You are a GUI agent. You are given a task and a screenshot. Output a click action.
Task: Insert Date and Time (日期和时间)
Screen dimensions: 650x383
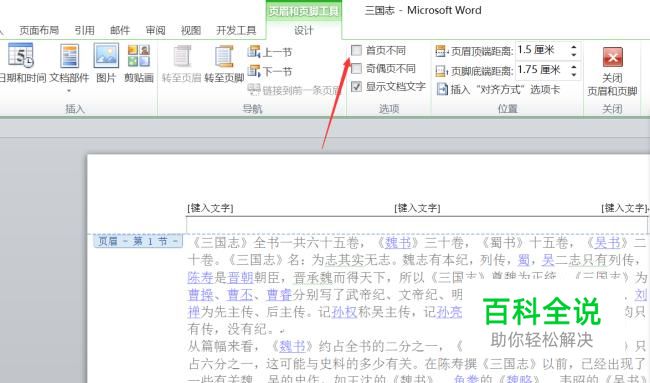21,63
